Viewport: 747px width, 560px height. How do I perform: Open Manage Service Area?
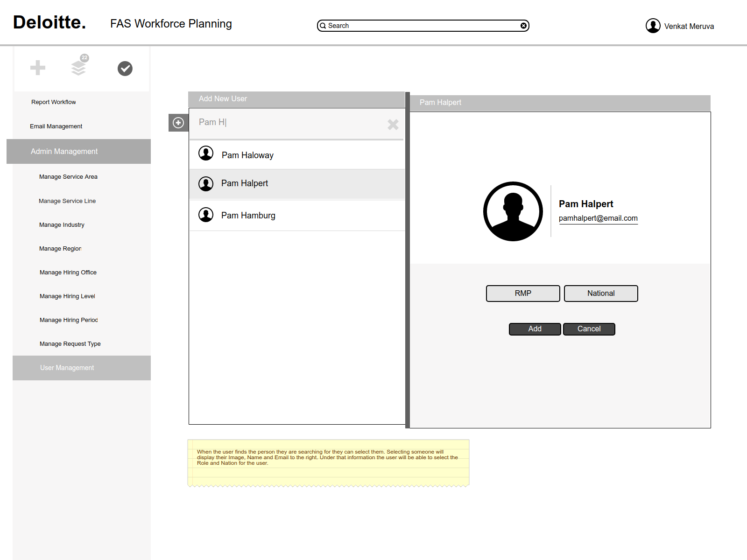tap(68, 177)
